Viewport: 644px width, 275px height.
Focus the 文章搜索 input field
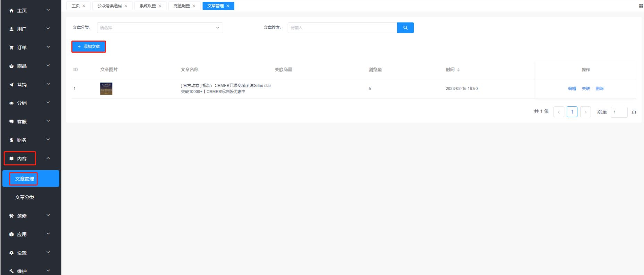point(342,28)
